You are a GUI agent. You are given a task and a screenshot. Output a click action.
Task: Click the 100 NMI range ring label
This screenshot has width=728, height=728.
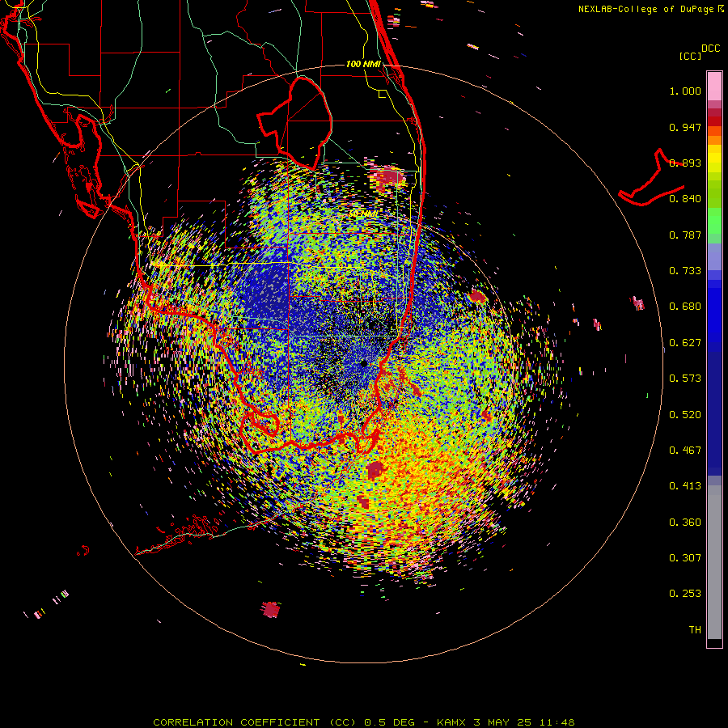tap(363, 64)
